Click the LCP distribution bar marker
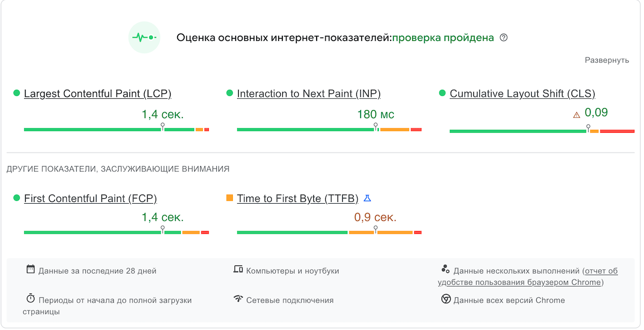The height and width of the screenshot is (330, 644). (x=163, y=126)
